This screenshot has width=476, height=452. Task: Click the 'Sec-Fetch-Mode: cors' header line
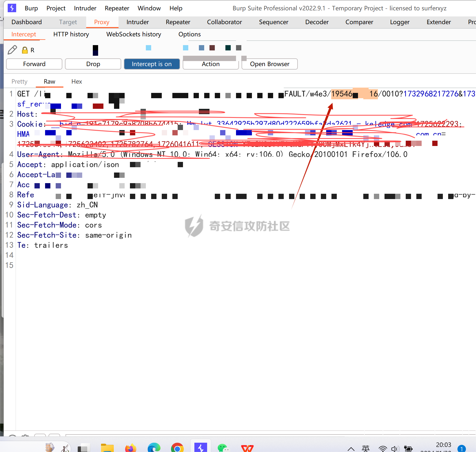coord(59,225)
